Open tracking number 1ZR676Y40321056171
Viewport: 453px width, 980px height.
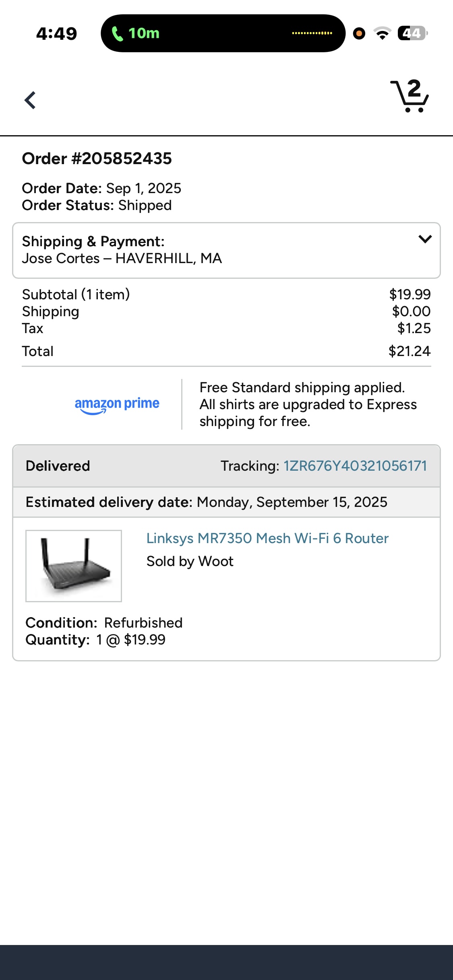[355, 466]
